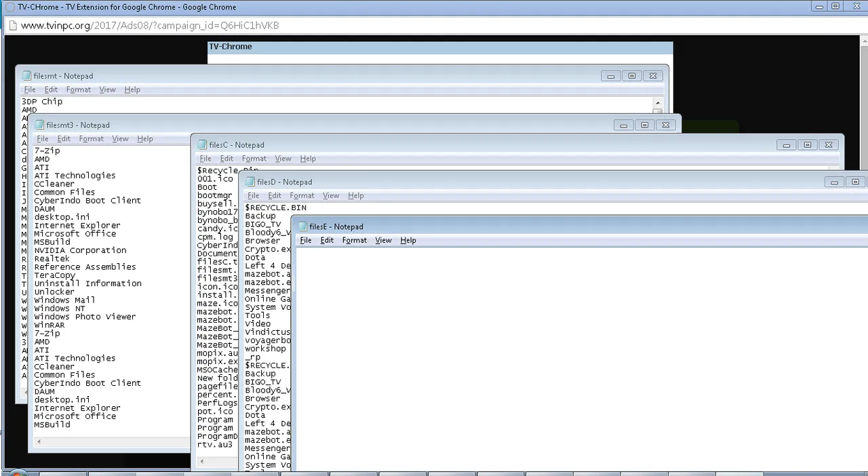Click "PerfLogs" line in filesC
868x476 pixels.
(x=217, y=403)
